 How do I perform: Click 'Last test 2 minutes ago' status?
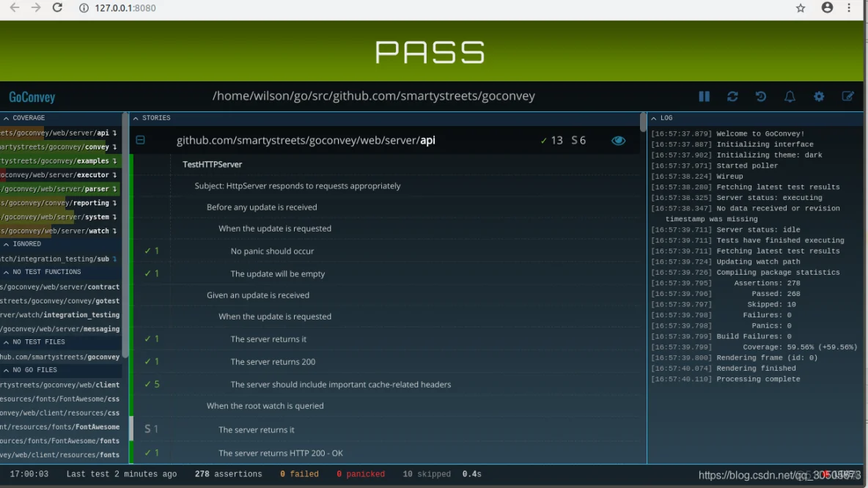pos(121,474)
